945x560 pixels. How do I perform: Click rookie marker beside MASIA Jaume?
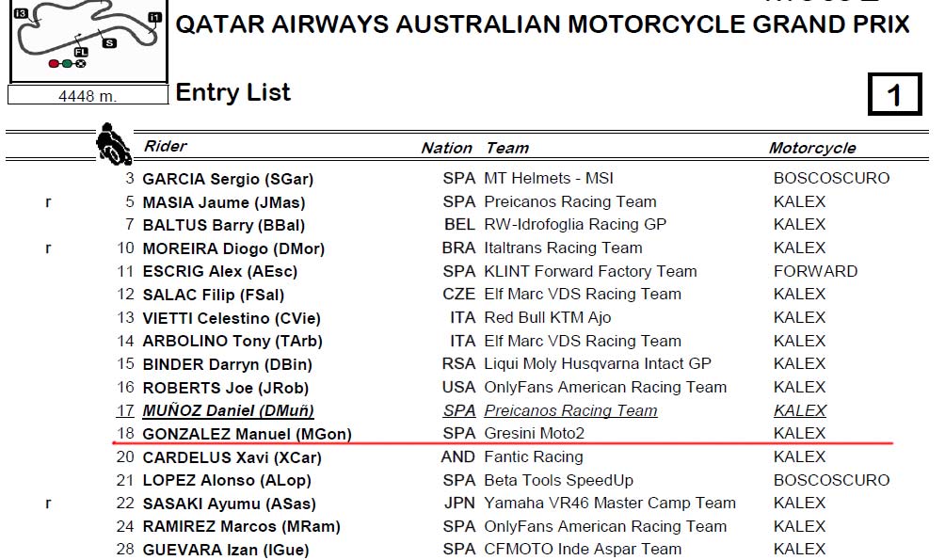point(48,202)
